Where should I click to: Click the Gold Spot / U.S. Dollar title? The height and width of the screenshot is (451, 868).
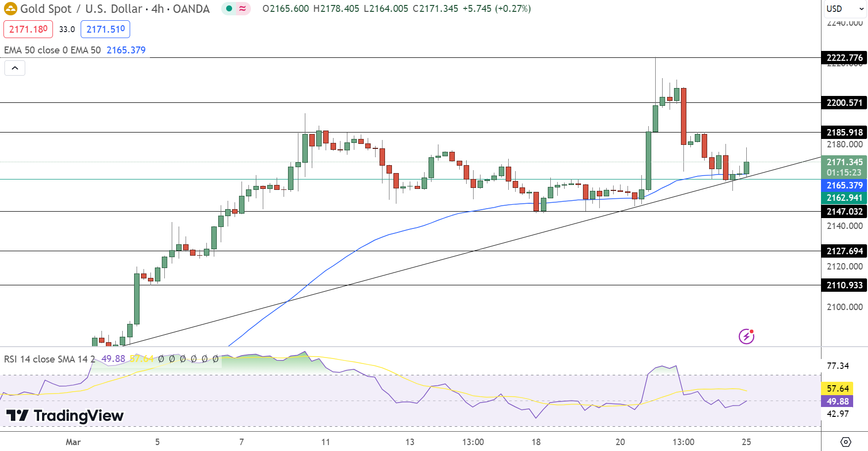click(81, 9)
